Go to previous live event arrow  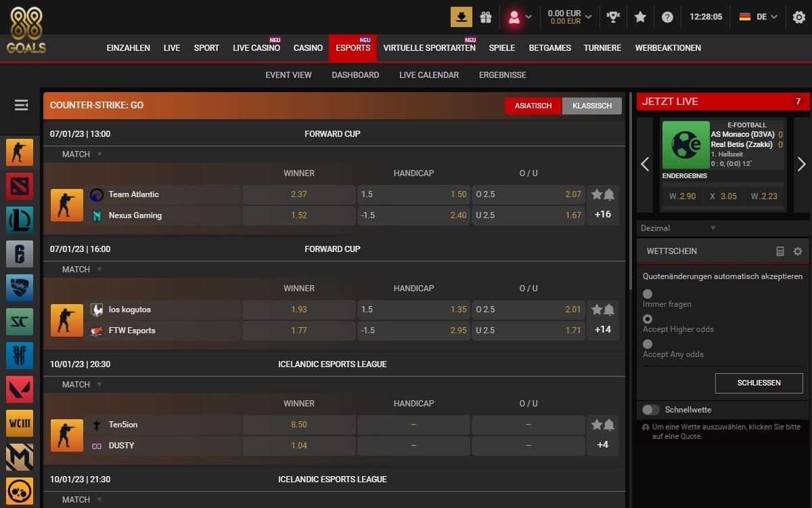pyautogui.click(x=645, y=164)
